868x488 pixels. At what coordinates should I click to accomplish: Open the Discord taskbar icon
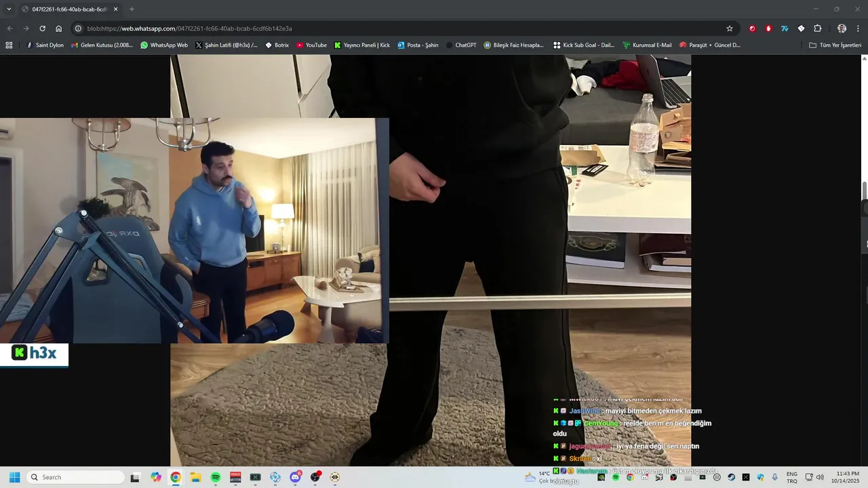point(296,477)
